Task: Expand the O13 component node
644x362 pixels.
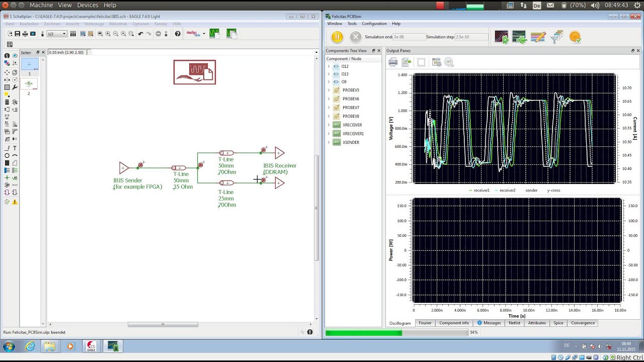Action: click(x=329, y=74)
